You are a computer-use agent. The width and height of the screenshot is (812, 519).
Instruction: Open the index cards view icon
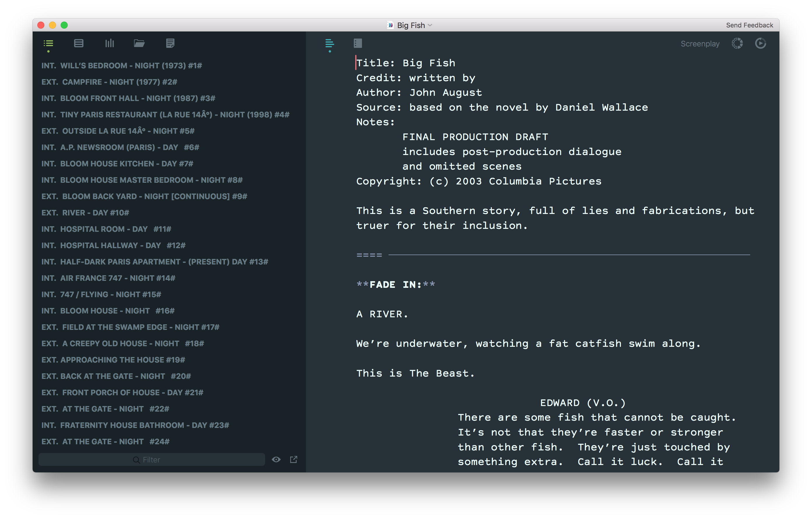78,43
